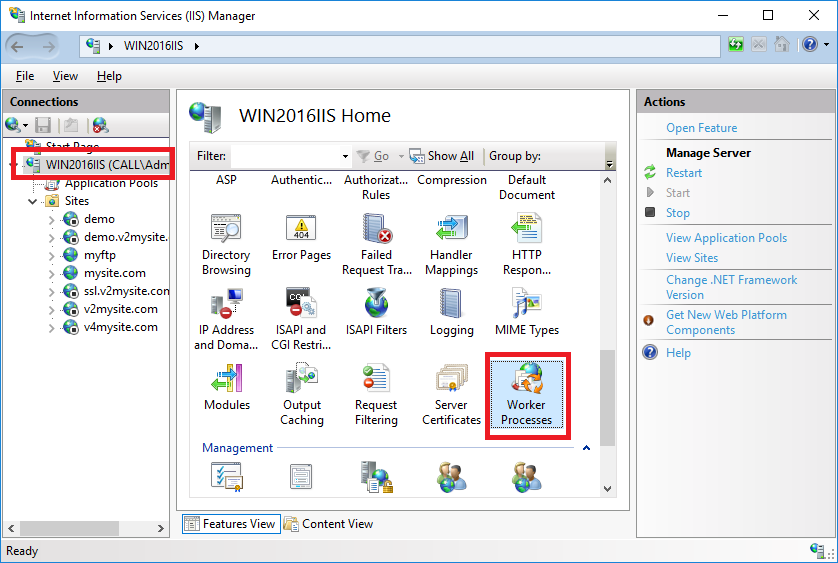The width and height of the screenshot is (838, 563).
Task: Open the Logging feature
Action: tap(452, 313)
